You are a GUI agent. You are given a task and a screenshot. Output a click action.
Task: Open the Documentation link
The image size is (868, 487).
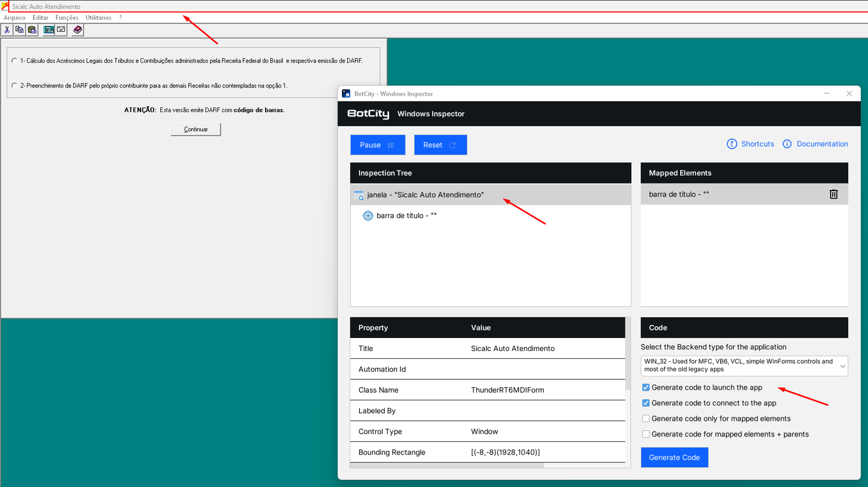point(822,144)
